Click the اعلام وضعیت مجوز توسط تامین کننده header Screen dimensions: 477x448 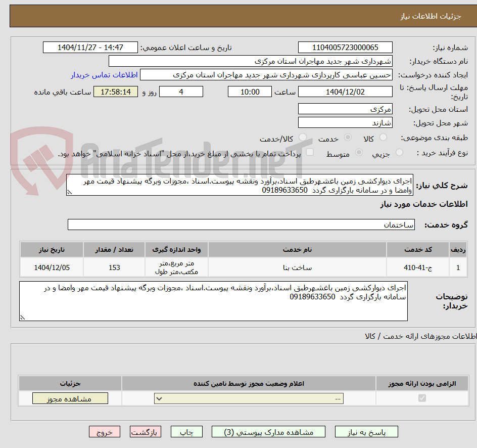pos(249,383)
